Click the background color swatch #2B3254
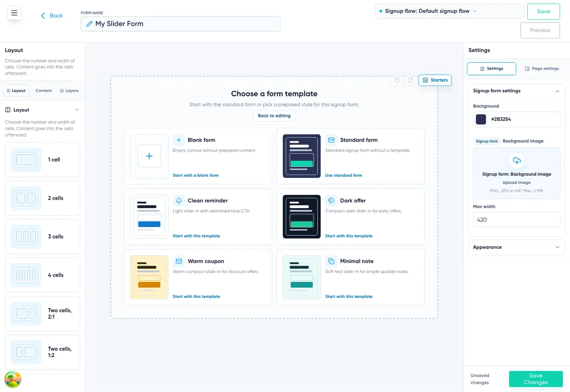Image resolution: width=570 pixels, height=392 pixels. [x=481, y=119]
